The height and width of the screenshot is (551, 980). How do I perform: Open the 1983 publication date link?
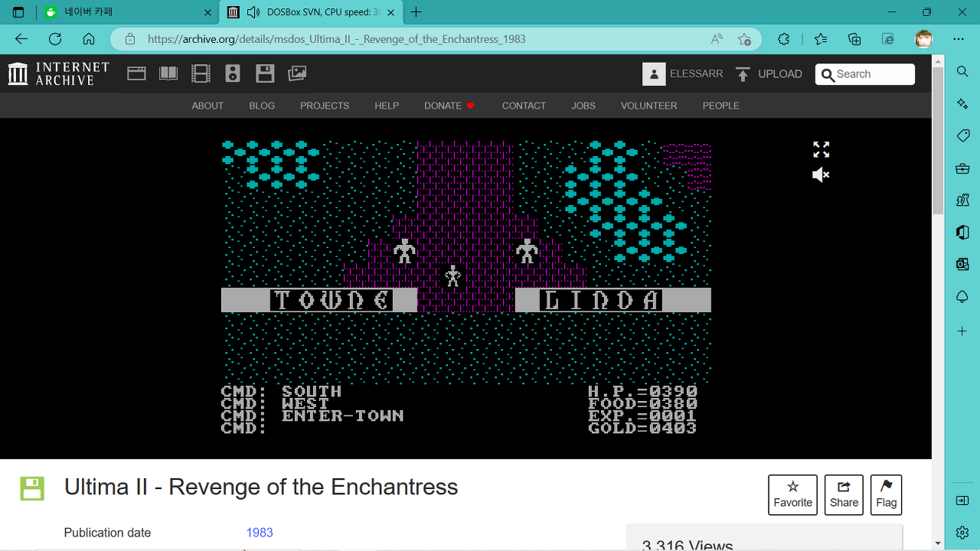260,533
